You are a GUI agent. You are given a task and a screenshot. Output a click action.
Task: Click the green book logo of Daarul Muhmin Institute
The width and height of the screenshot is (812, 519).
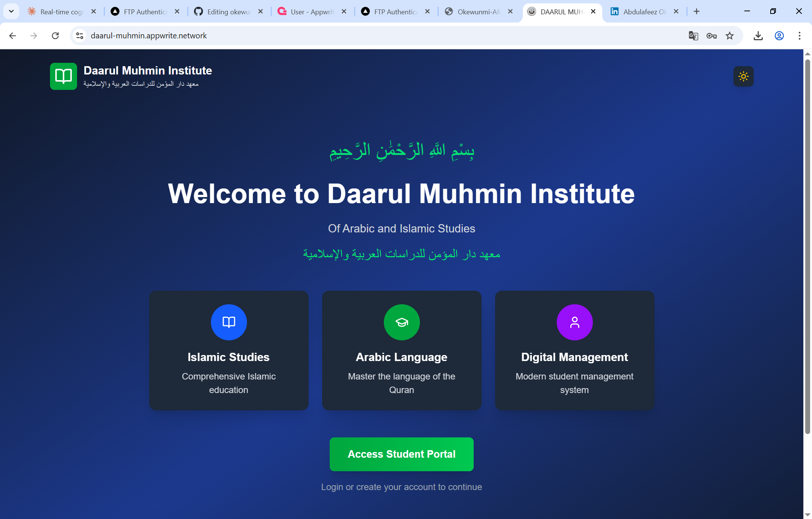point(64,76)
